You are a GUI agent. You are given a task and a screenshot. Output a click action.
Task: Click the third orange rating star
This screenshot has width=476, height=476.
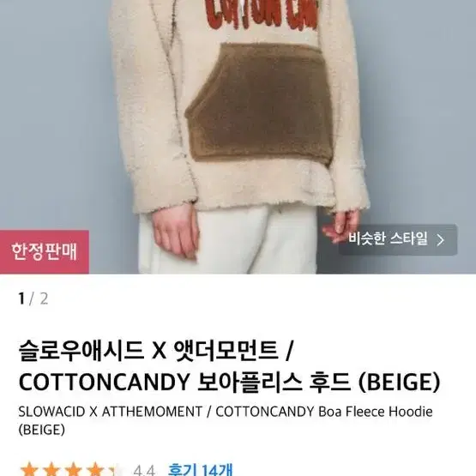pyautogui.click(x=74, y=469)
